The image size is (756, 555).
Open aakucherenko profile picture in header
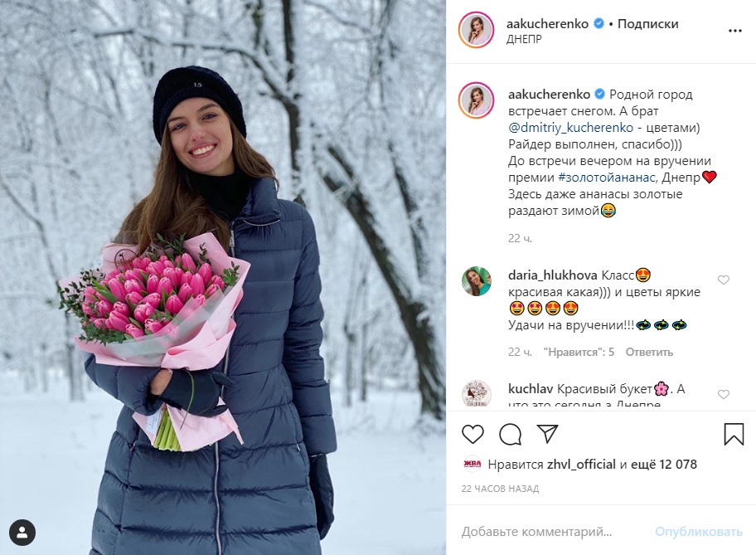click(x=476, y=30)
